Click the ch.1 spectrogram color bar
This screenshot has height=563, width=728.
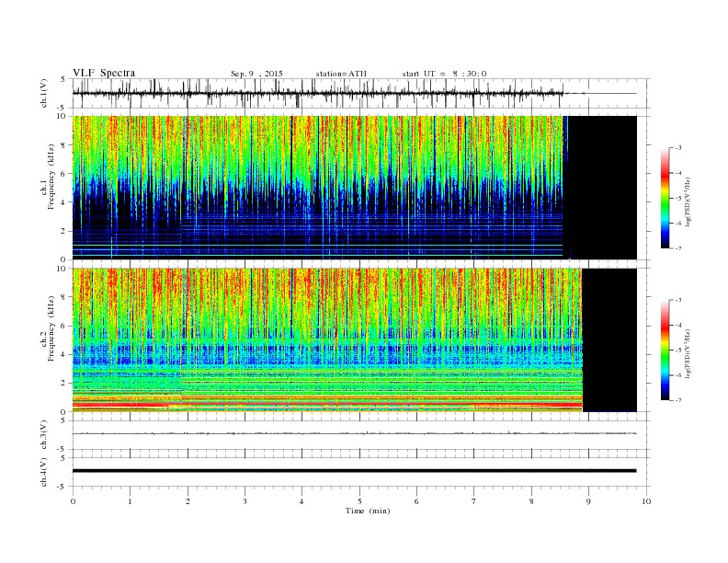tap(665, 198)
